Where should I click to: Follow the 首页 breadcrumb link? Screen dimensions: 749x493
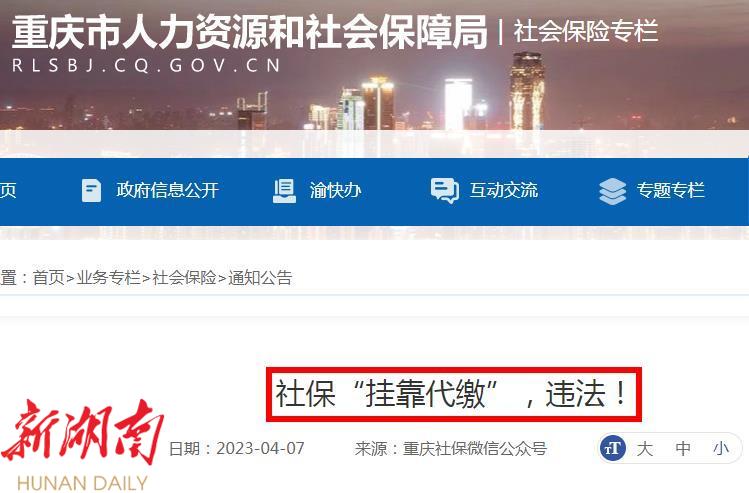[48, 278]
